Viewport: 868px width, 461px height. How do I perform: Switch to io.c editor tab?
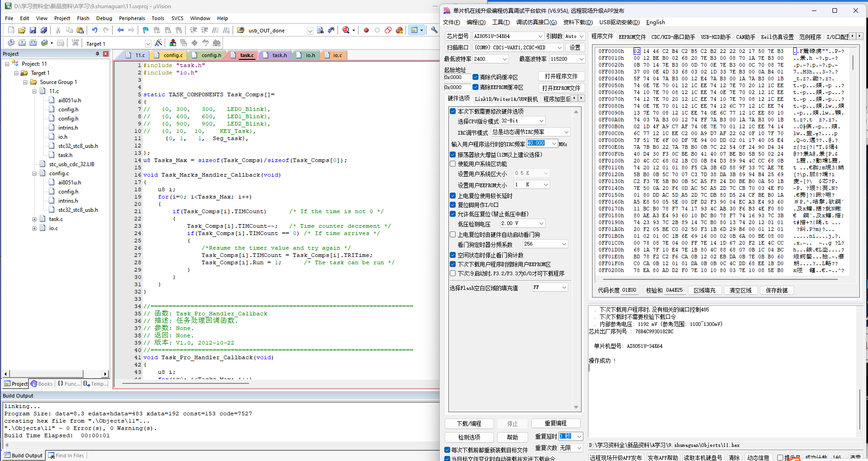tap(334, 55)
